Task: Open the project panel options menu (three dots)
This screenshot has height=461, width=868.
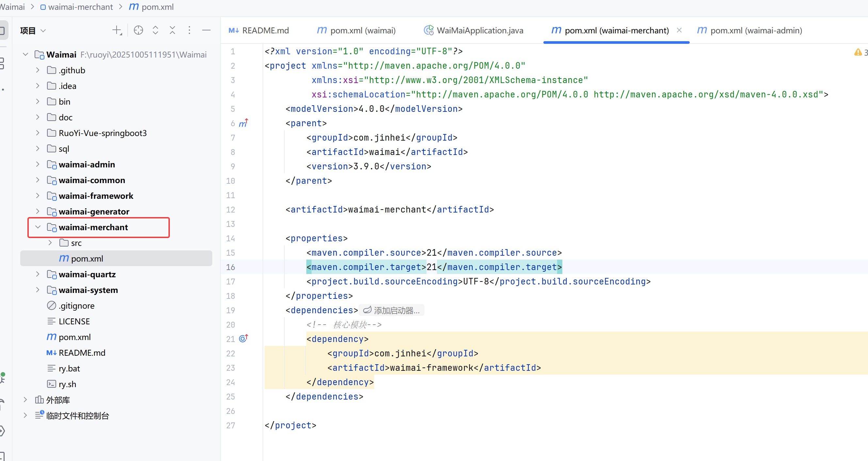Action: pyautogui.click(x=189, y=30)
